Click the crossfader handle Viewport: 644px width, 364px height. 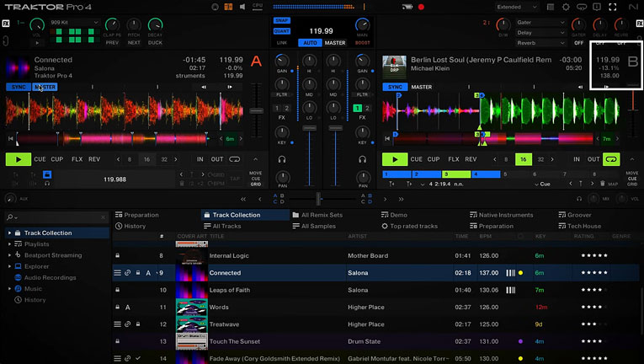[318, 199]
